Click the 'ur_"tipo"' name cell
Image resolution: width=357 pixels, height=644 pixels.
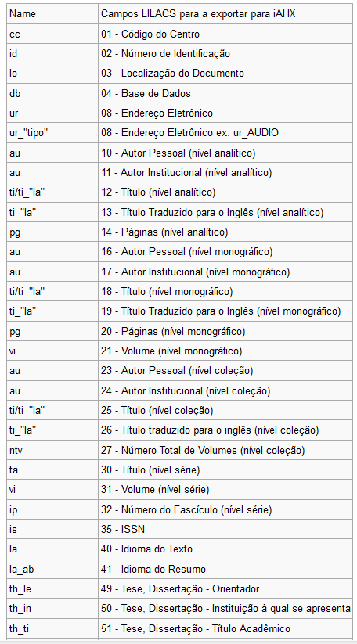tap(52, 133)
